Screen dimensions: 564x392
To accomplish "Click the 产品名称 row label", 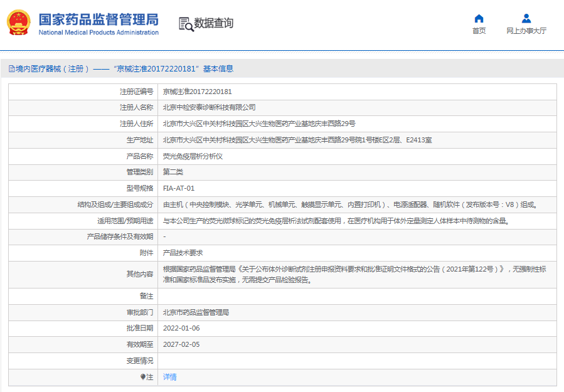I will pos(139,156).
